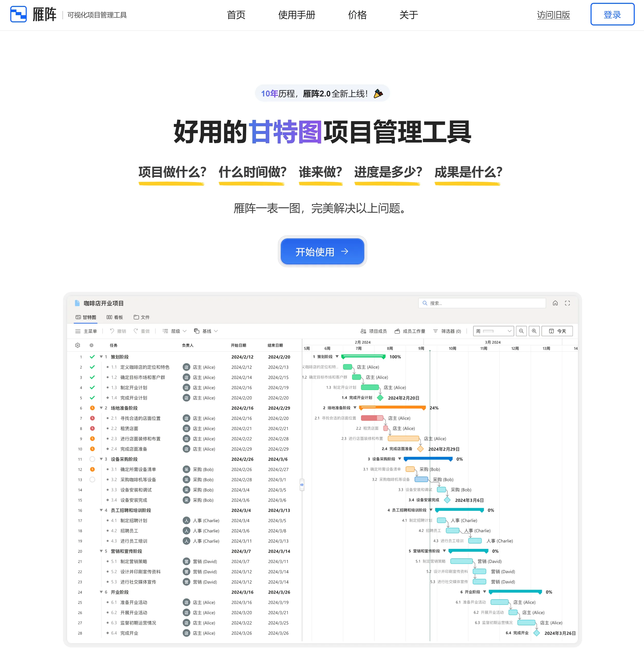Open the 访问旧版 link
This screenshot has width=644, height=660.
(x=553, y=15)
